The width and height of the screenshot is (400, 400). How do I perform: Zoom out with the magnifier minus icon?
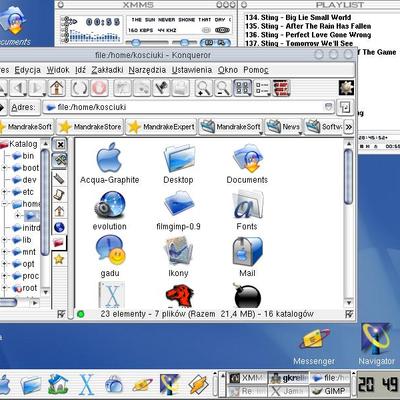(x=223, y=88)
